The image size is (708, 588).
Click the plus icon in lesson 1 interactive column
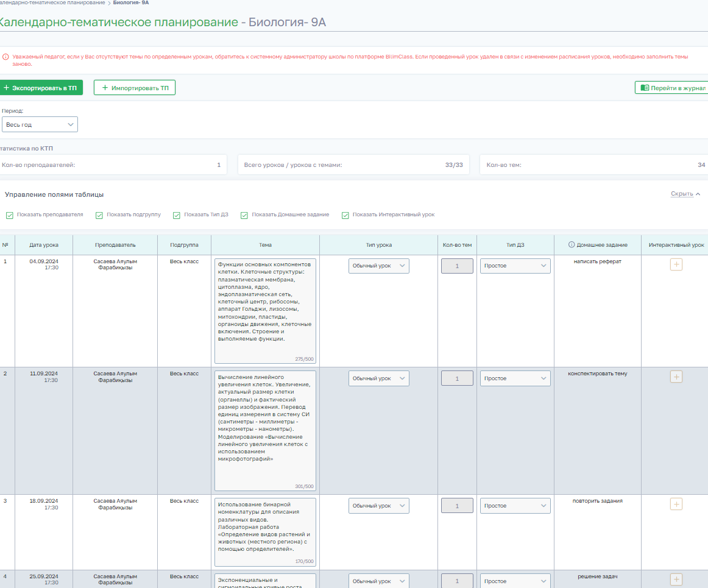[676, 264]
